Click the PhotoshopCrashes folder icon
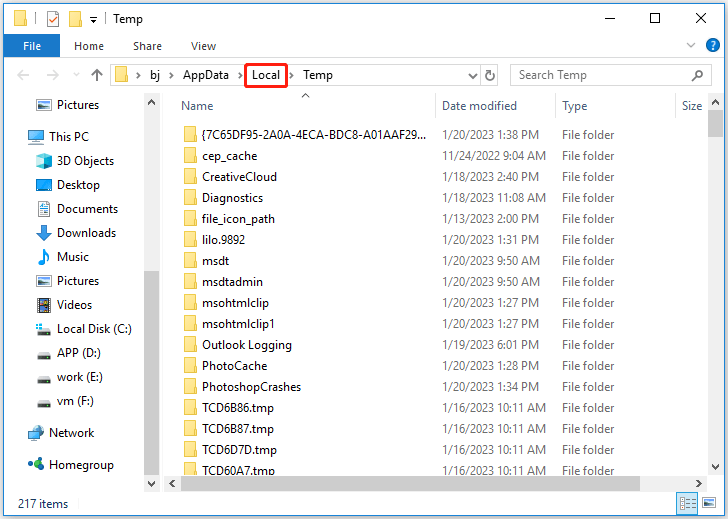728x519 pixels. pyautogui.click(x=190, y=387)
